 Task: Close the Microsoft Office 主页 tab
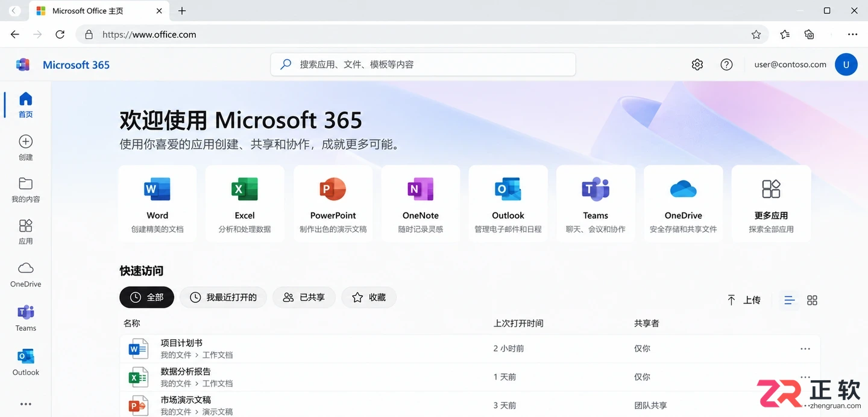159,11
